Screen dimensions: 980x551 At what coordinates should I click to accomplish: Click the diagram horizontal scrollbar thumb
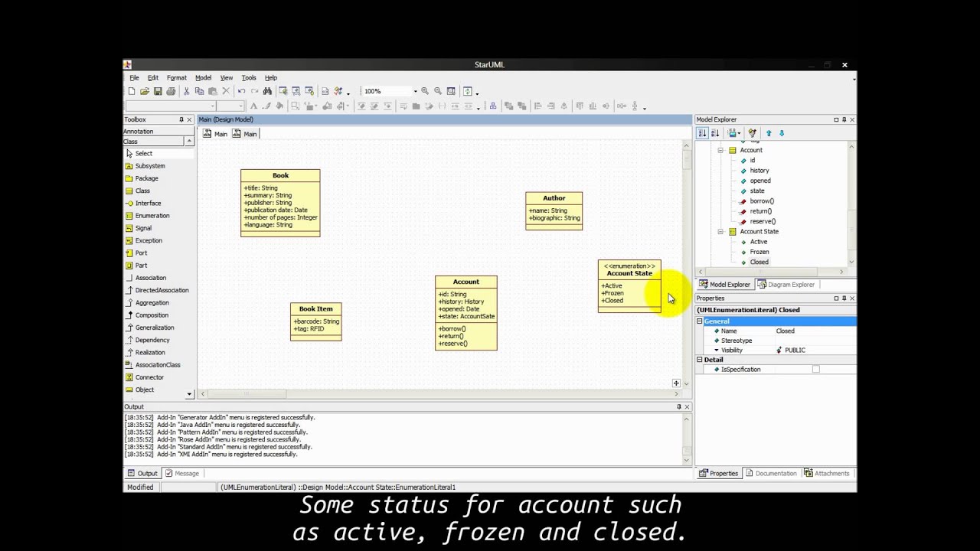pyautogui.click(x=247, y=394)
